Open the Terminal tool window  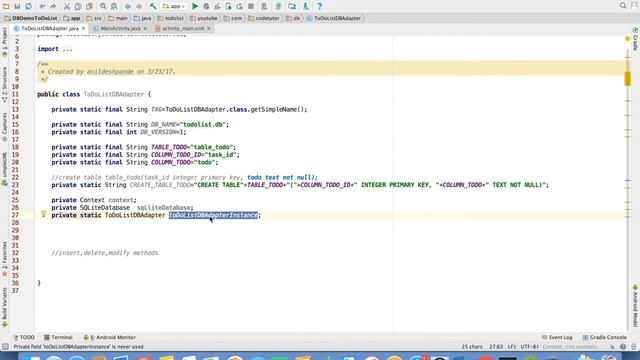(58, 338)
